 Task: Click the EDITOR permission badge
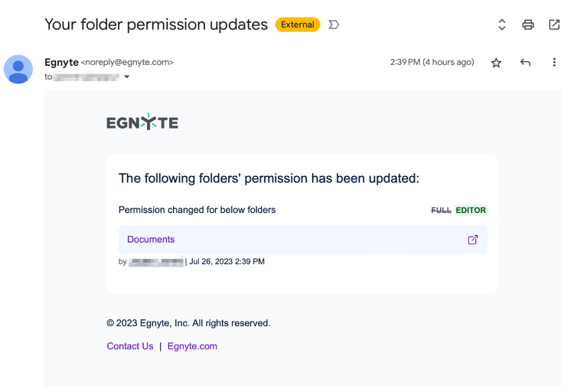click(x=471, y=210)
